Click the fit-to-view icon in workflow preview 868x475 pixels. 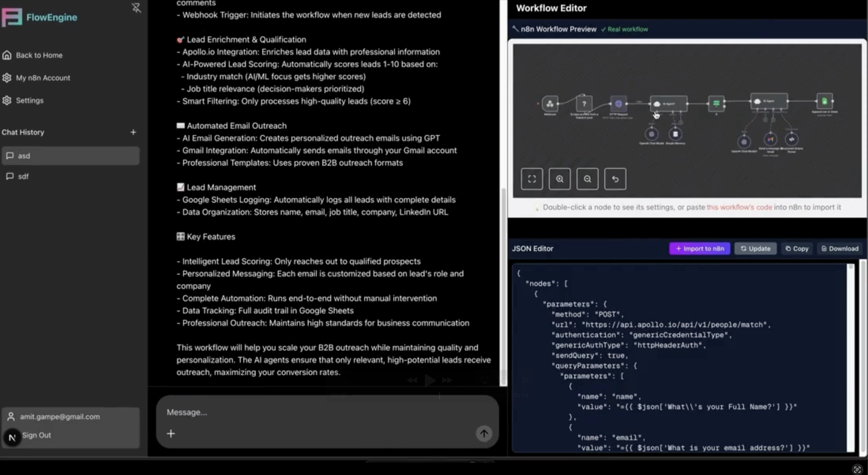click(x=532, y=179)
